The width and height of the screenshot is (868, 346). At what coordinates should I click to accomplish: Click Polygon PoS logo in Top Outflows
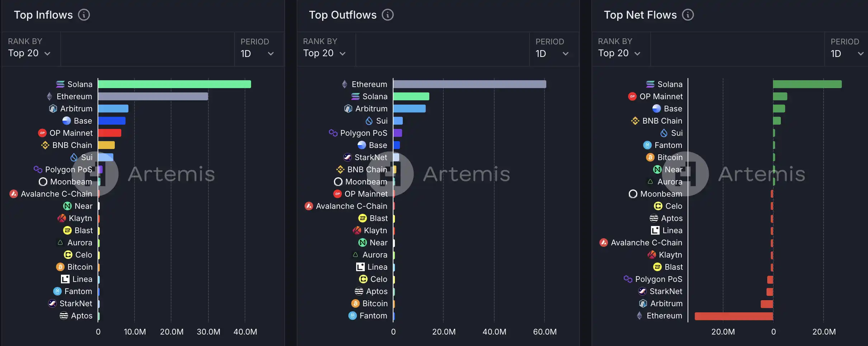click(x=333, y=133)
